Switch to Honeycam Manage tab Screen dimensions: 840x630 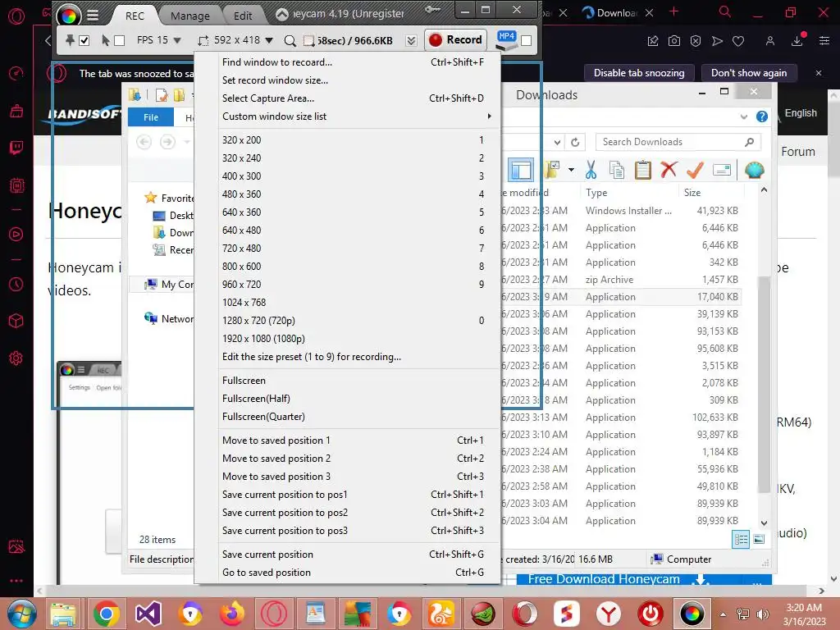click(189, 16)
